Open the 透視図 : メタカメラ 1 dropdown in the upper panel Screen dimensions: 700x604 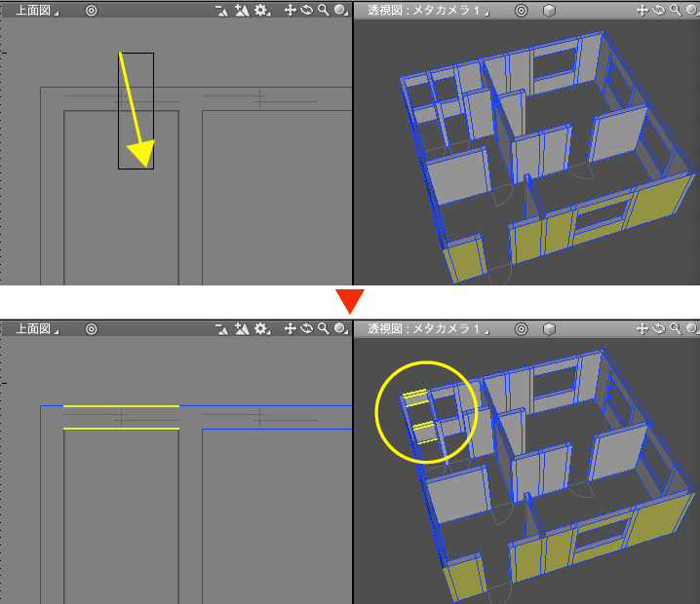point(428,11)
